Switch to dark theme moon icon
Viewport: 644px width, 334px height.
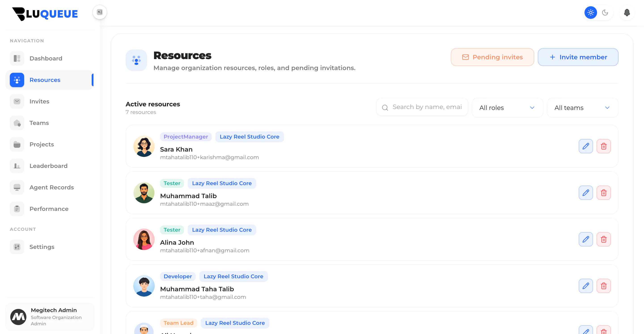(605, 13)
